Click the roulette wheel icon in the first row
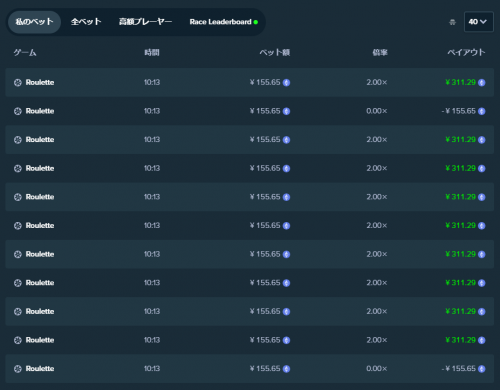 pos(18,83)
